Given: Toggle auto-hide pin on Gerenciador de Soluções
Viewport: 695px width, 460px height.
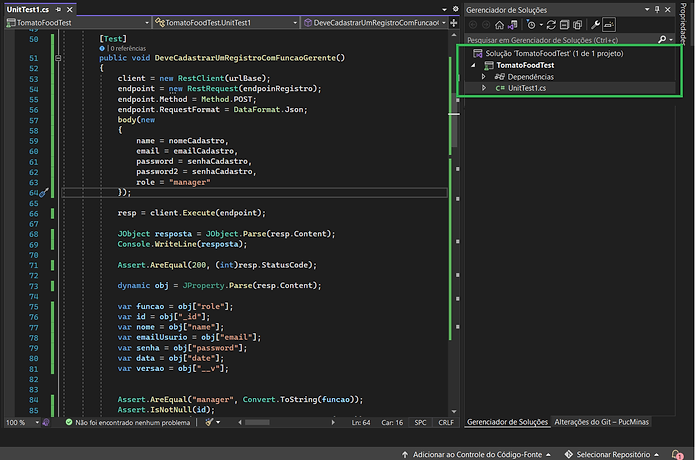Looking at the screenshot, I should [657, 9].
